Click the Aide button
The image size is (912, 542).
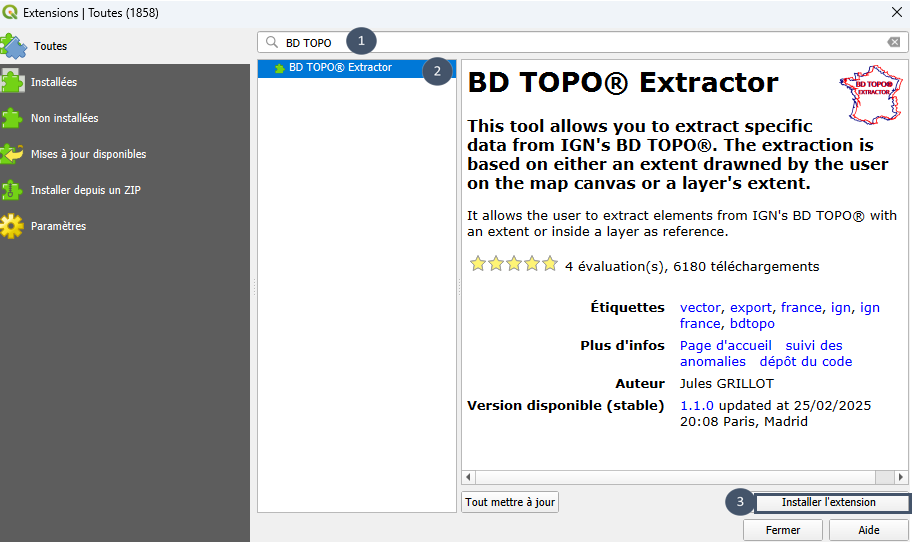pyautogui.click(x=868, y=530)
